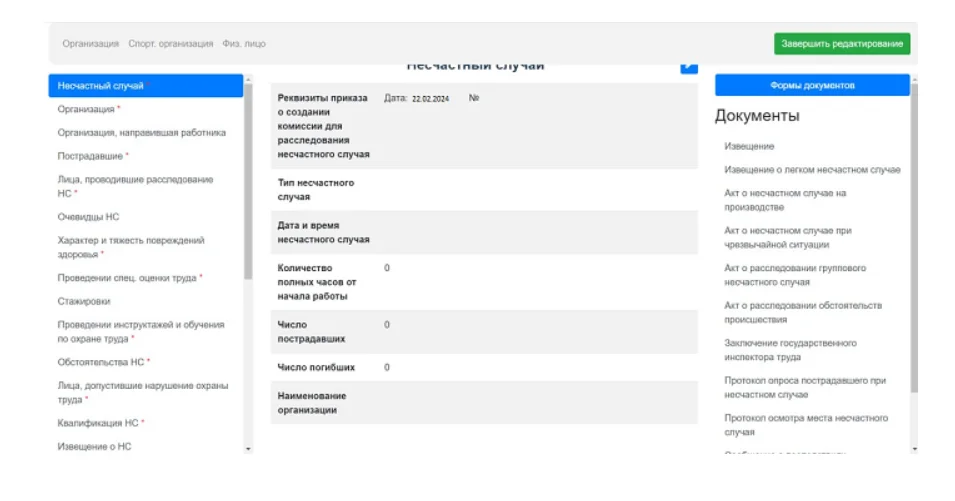
Task: Open Акт о расследовании обстоятельств происшествия
Action: 803,312
